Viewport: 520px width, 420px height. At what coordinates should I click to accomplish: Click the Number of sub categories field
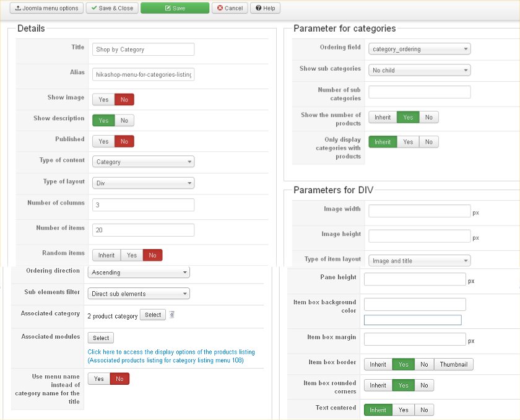point(420,92)
